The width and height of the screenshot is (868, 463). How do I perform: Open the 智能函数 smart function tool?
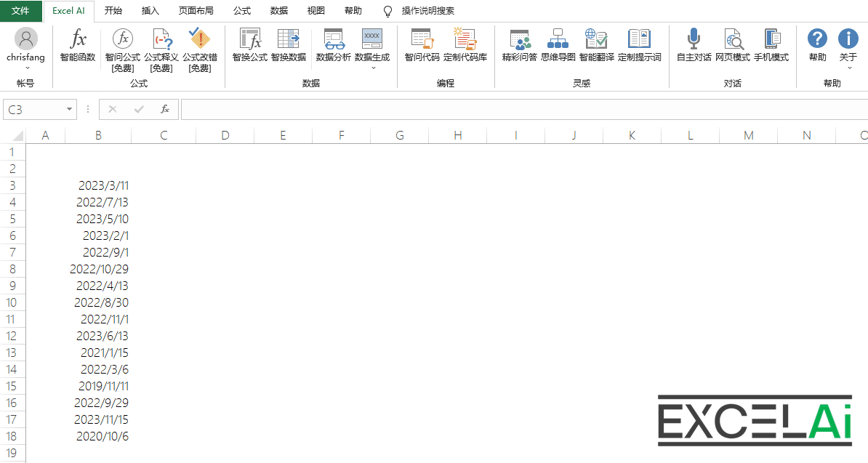point(78,45)
